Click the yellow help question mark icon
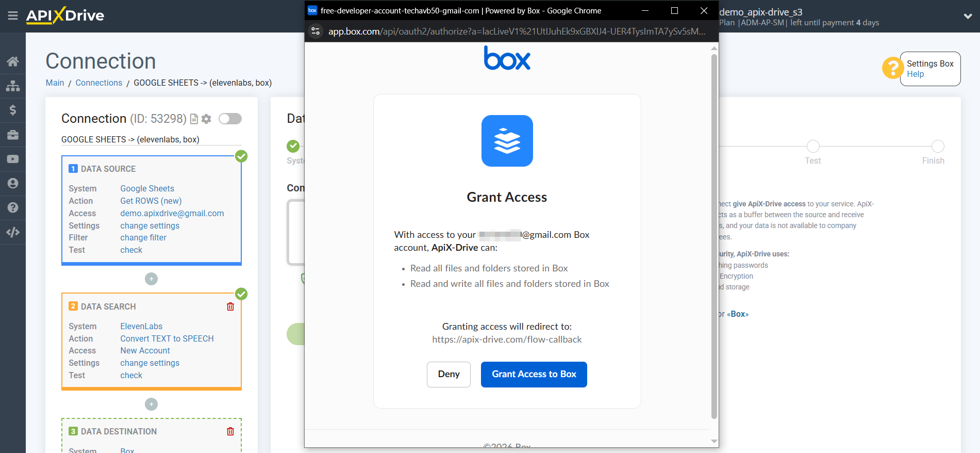The width and height of the screenshot is (980, 453). 892,68
